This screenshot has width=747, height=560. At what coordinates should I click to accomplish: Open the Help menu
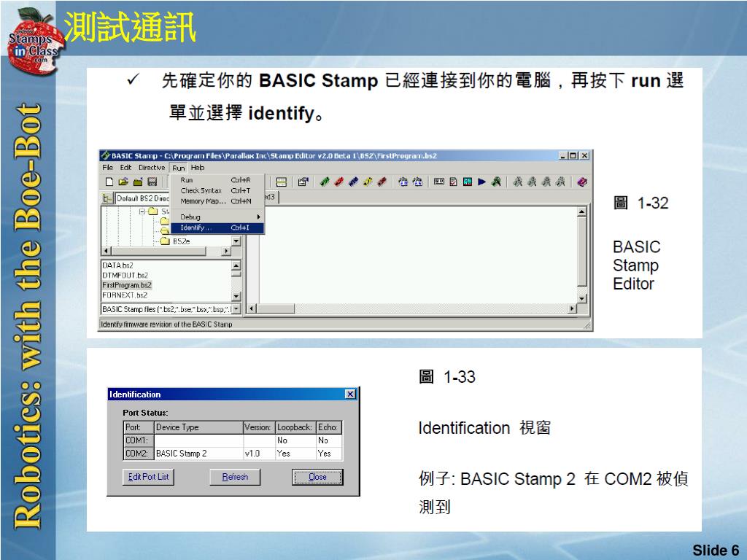tap(198, 168)
